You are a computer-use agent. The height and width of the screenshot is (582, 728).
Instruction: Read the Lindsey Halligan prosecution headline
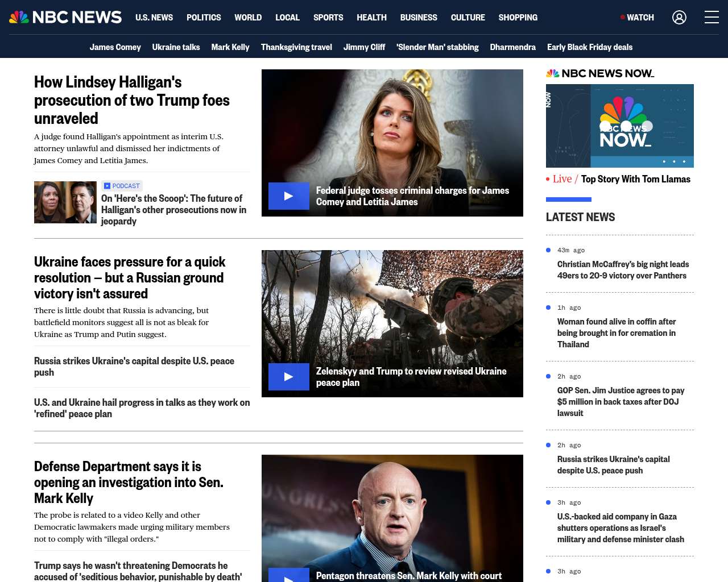pos(132,100)
